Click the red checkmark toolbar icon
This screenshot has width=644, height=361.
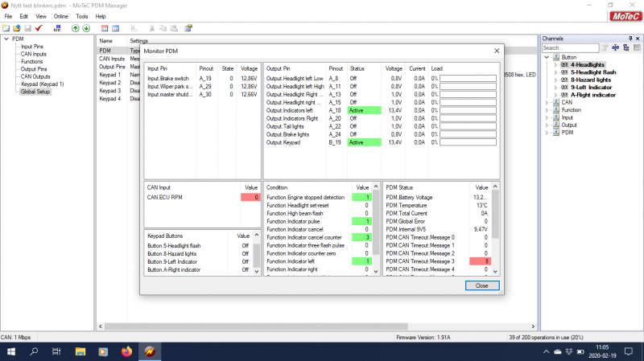tap(39, 28)
